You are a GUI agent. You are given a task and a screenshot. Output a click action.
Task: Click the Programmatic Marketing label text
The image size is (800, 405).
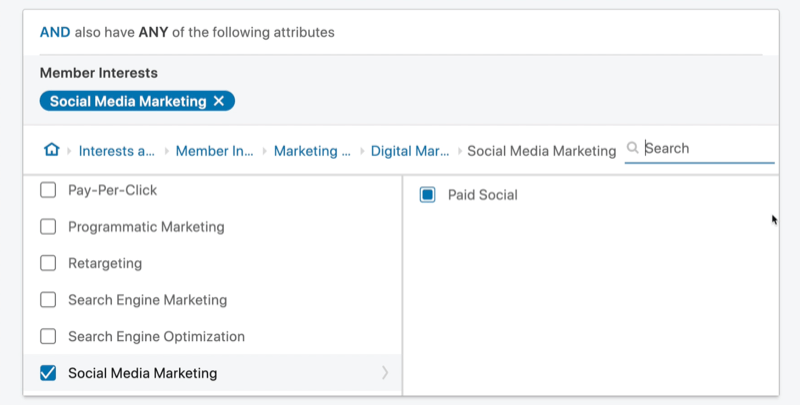[146, 227]
